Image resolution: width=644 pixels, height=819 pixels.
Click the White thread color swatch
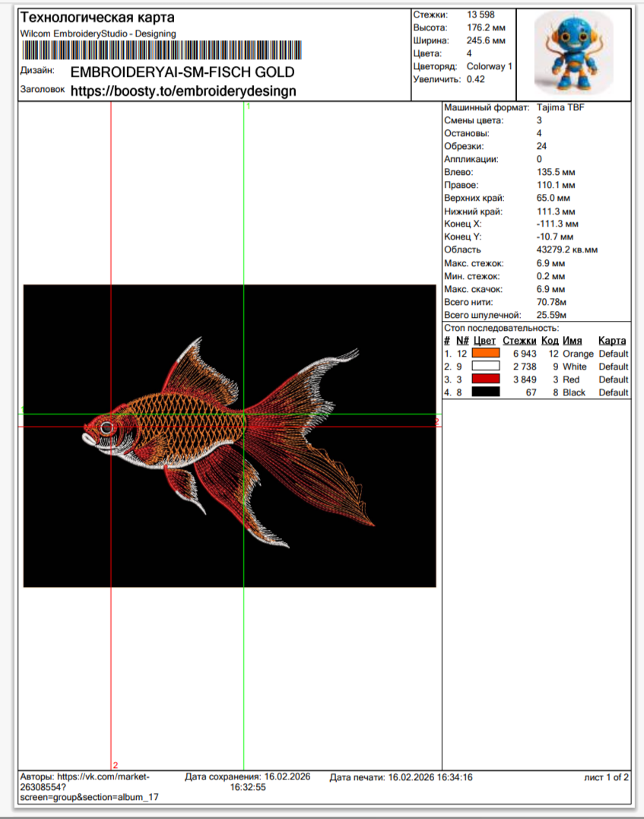point(486,367)
